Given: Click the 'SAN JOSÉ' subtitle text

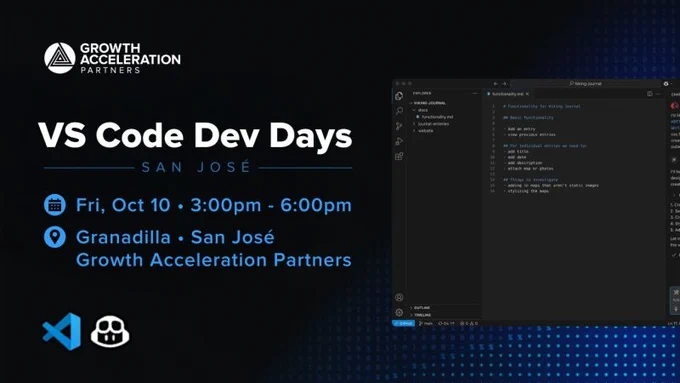Looking at the screenshot, I should coord(196,167).
